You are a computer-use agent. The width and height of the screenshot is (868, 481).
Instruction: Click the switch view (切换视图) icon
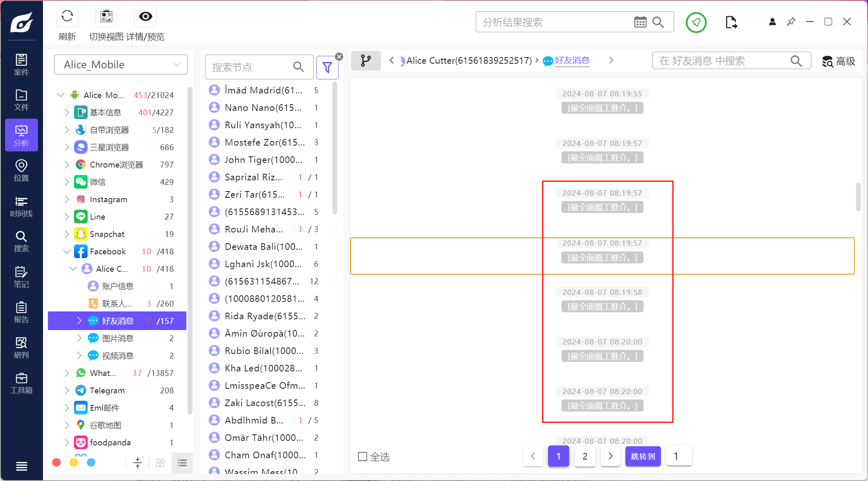106,17
